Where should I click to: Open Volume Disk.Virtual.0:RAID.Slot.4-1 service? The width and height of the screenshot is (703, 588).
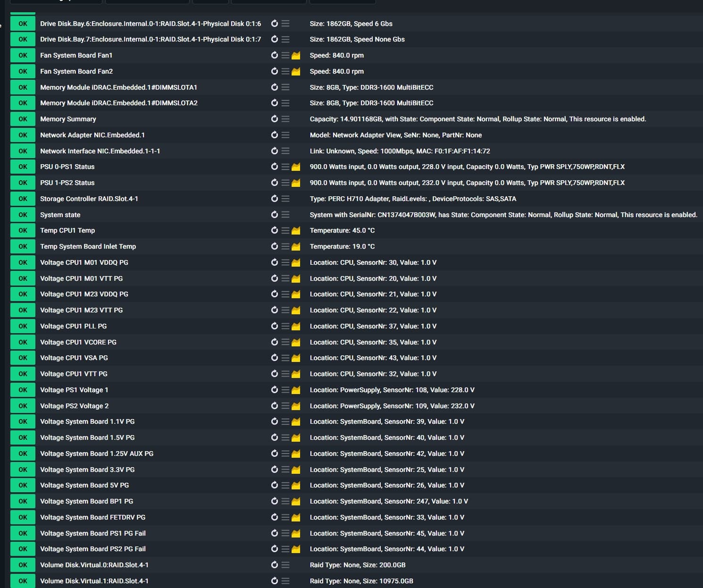[94, 565]
